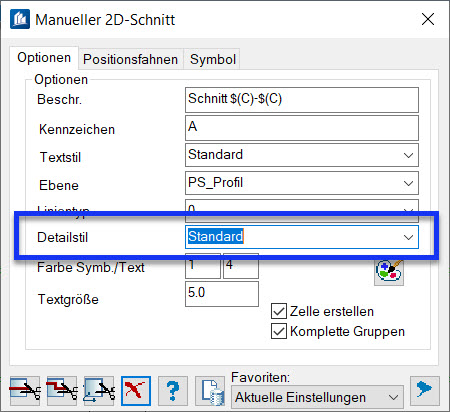Screen dimensions: 450x412
Task: Expand the Ebene PS_Profil dropdown
Action: pyautogui.click(x=302, y=183)
